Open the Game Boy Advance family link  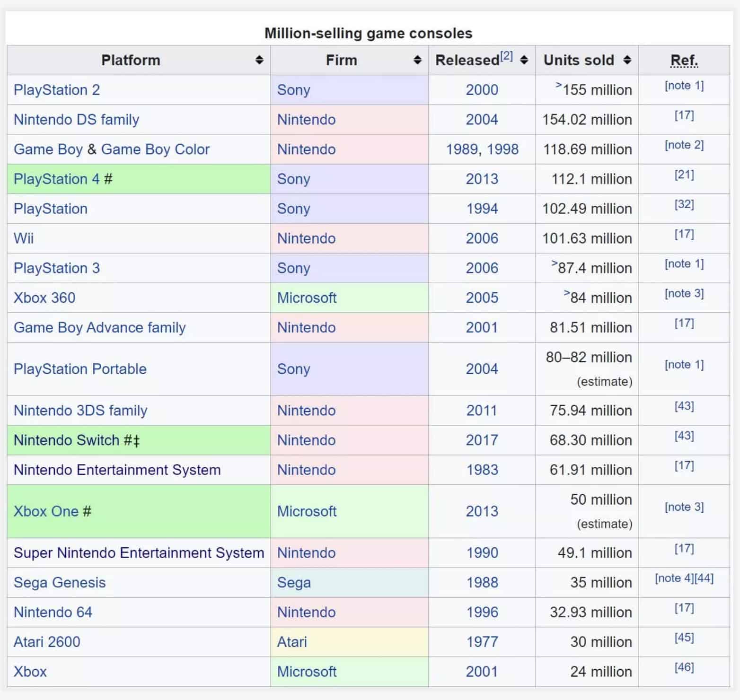(x=100, y=328)
